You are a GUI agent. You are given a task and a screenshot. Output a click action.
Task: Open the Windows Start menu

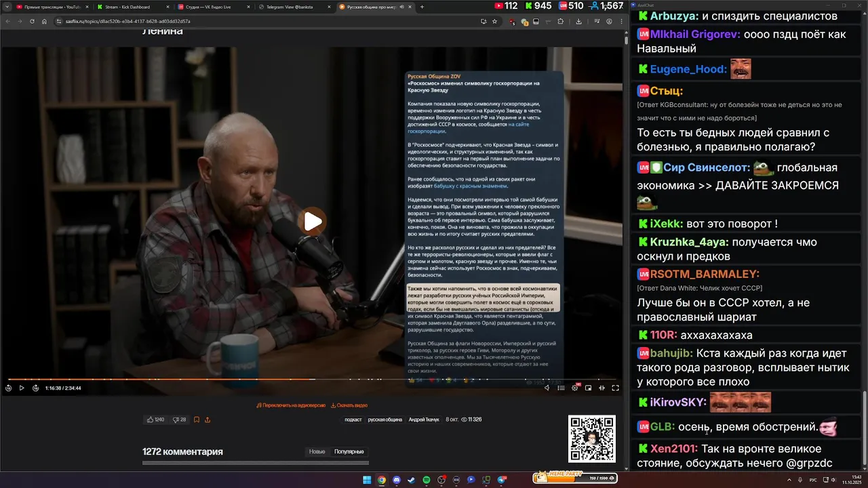(367, 480)
